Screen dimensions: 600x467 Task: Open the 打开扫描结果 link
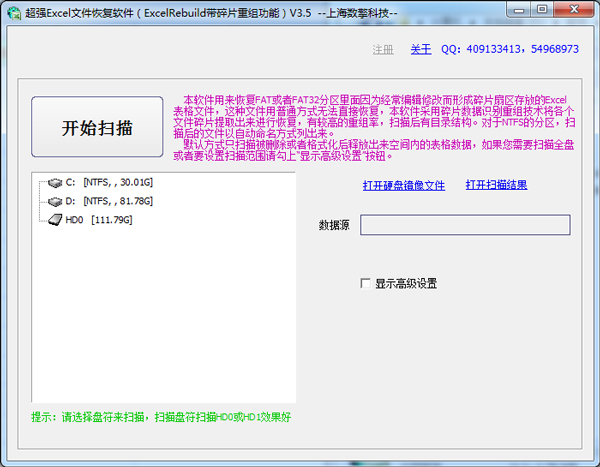click(496, 185)
